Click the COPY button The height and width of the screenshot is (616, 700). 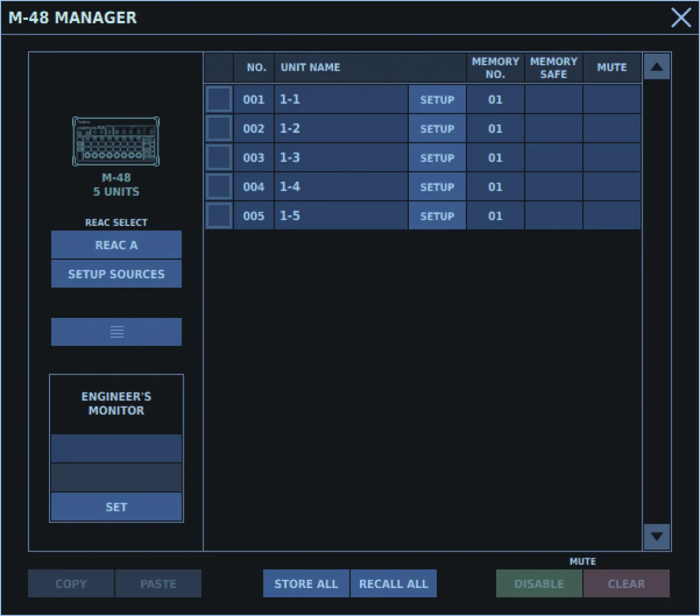pos(71,583)
